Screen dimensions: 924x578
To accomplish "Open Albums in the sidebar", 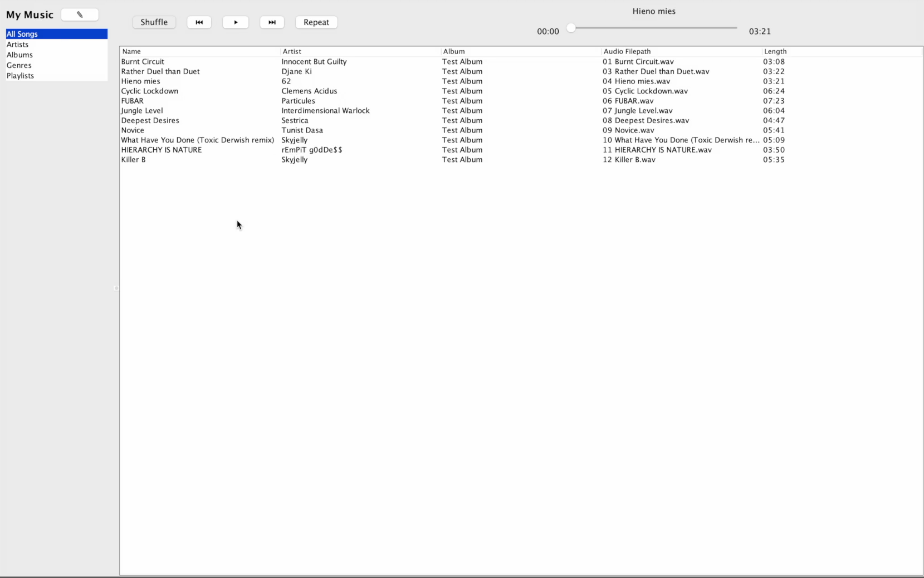I will (x=19, y=55).
